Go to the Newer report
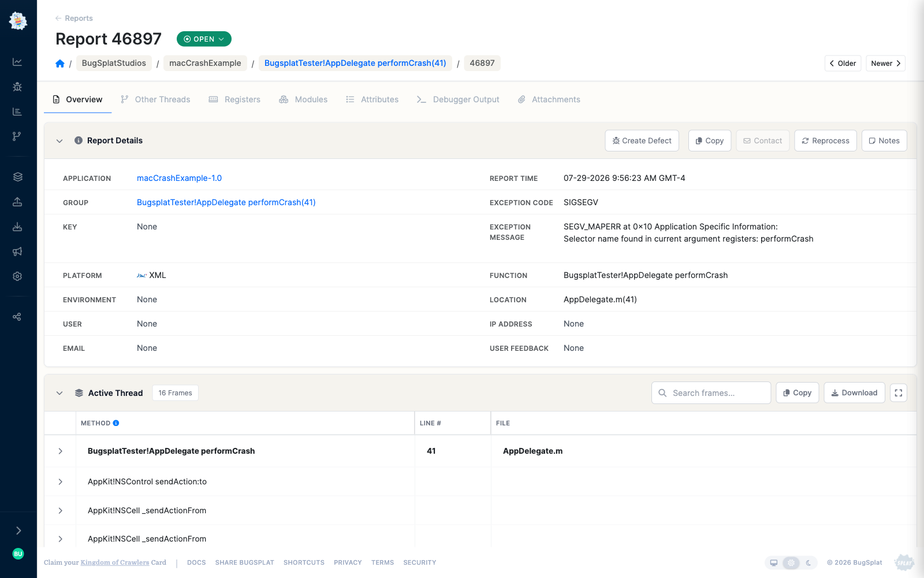 tap(886, 64)
